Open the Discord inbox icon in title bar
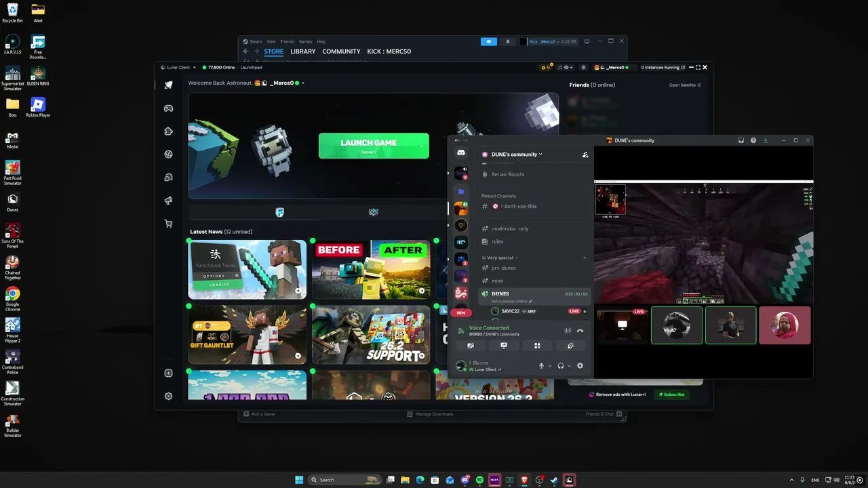 coord(741,140)
